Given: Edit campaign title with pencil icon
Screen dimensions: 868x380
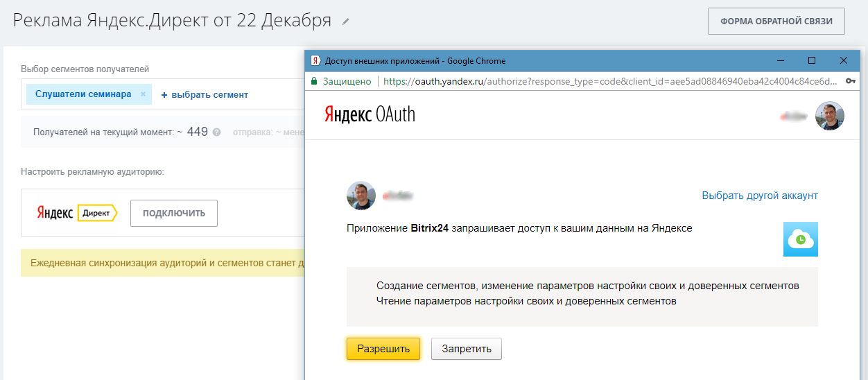Looking at the screenshot, I should [x=346, y=21].
